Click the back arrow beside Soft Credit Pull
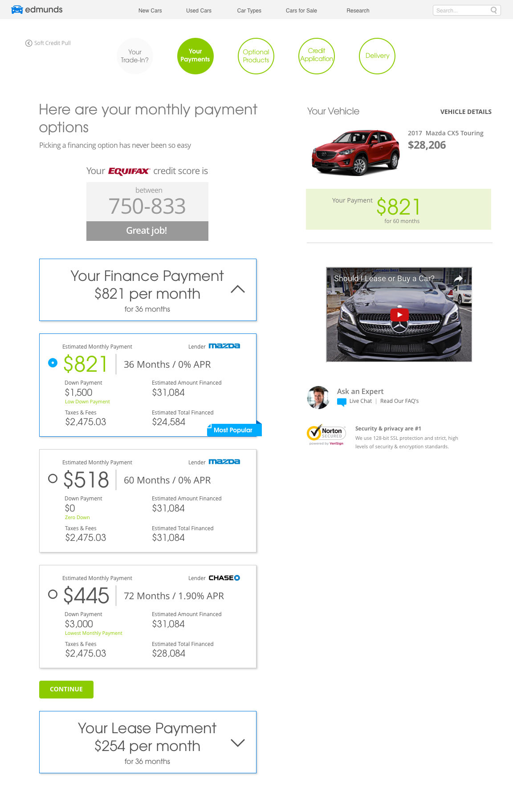 (x=28, y=43)
